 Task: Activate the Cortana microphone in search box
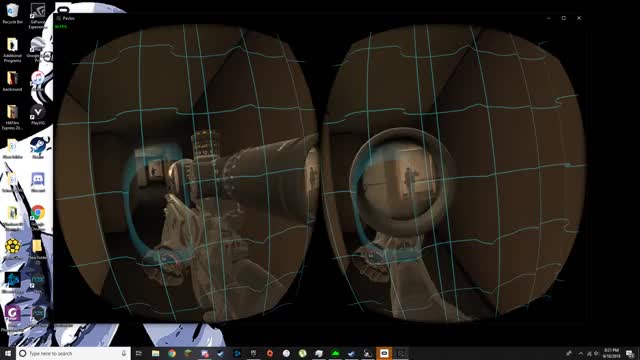(x=124, y=353)
